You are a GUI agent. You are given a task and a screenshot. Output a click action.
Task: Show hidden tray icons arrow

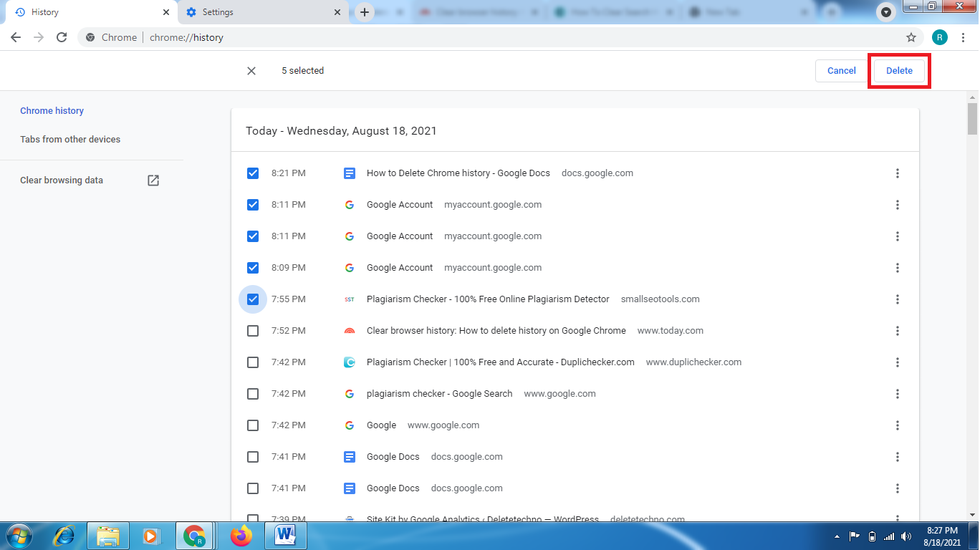pyautogui.click(x=837, y=536)
